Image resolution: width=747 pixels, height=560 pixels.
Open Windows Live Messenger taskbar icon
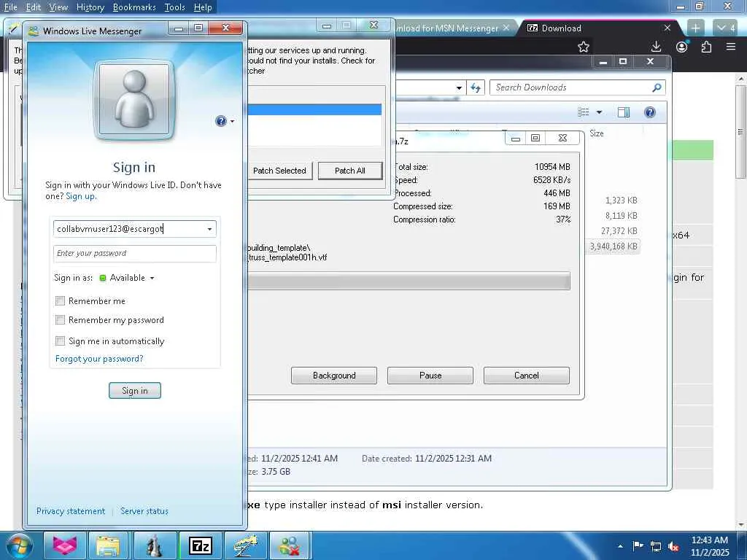coord(290,545)
